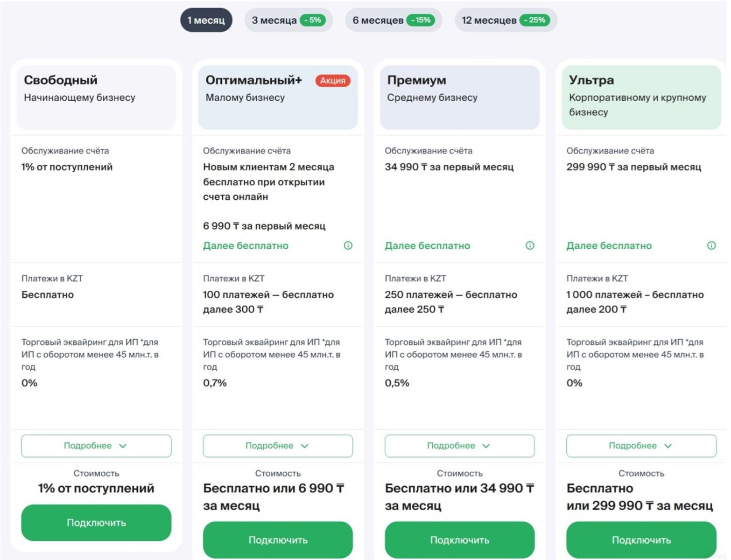Expand Подробнее details for Ультра plan
731x560 pixels.
pyautogui.click(x=641, y=446)
